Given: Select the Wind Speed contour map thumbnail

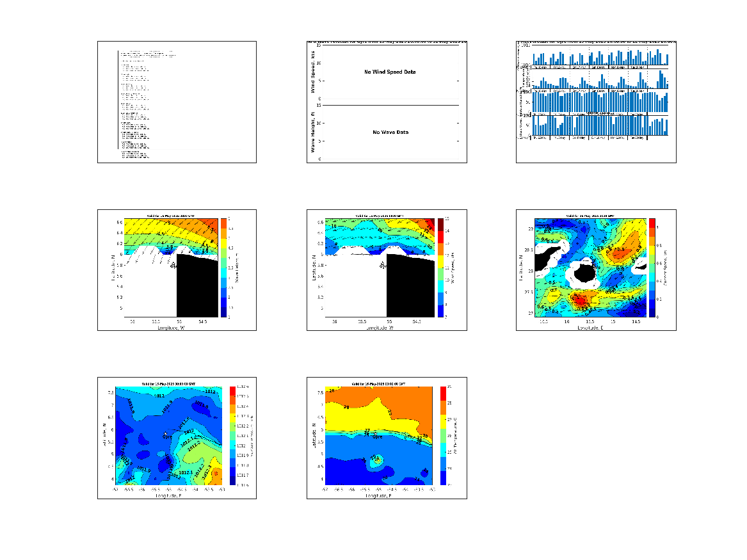Looking at the screenshot, I should 387,270.
